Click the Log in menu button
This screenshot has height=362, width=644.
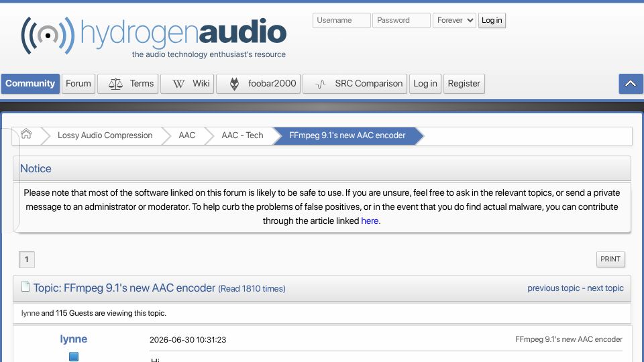click(425, 84)
